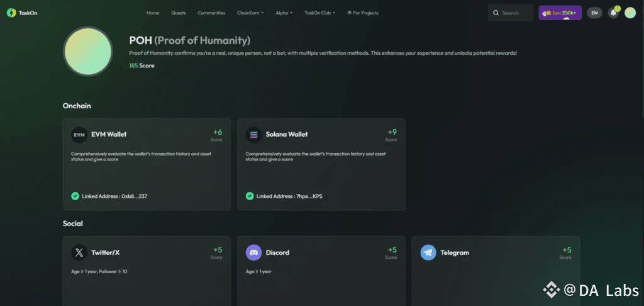This screenshot has width=644, height=306.
Task: Click the green check next to Solana linked address
Action: tap(250, 196)
